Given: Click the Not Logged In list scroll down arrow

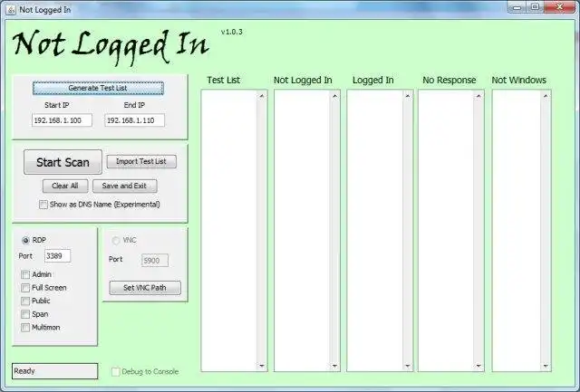Looking at the screenshot, I should pos(334,366).
